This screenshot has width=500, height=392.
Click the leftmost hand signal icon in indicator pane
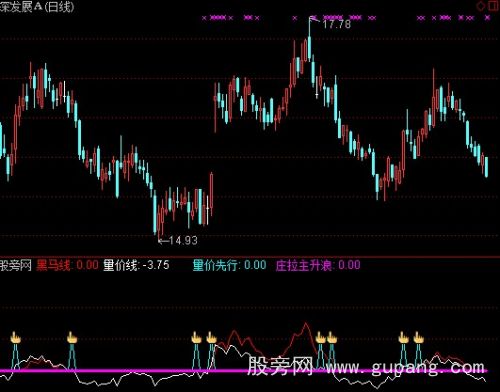15,338
